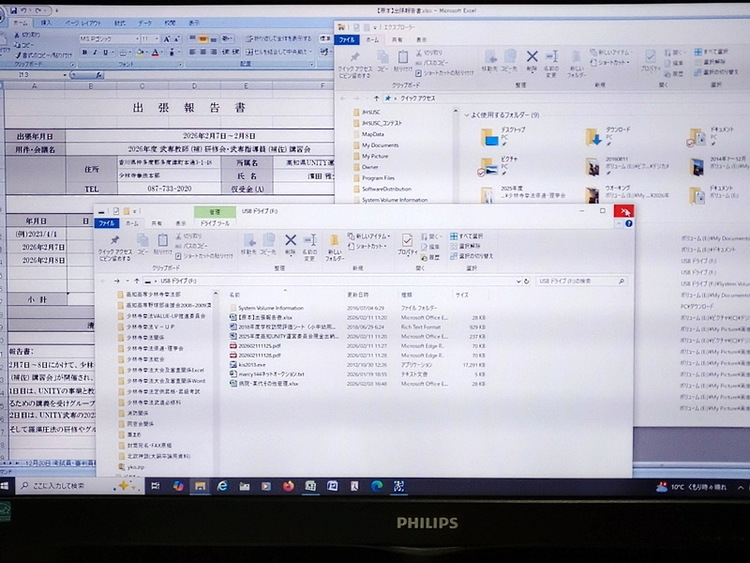Click Wrap Text button in Excel ribbon

tap(278, 39)
